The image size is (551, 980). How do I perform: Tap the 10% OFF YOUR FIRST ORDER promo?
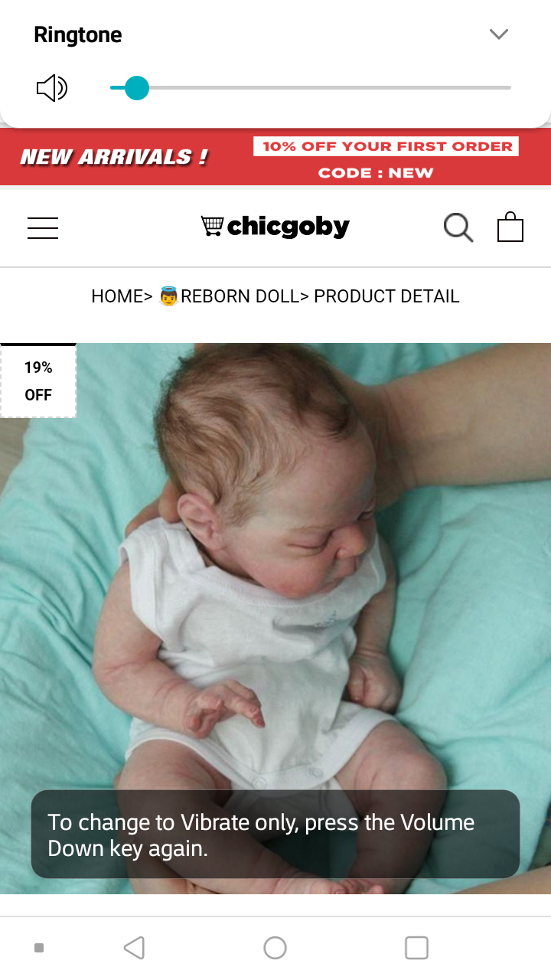386,146
